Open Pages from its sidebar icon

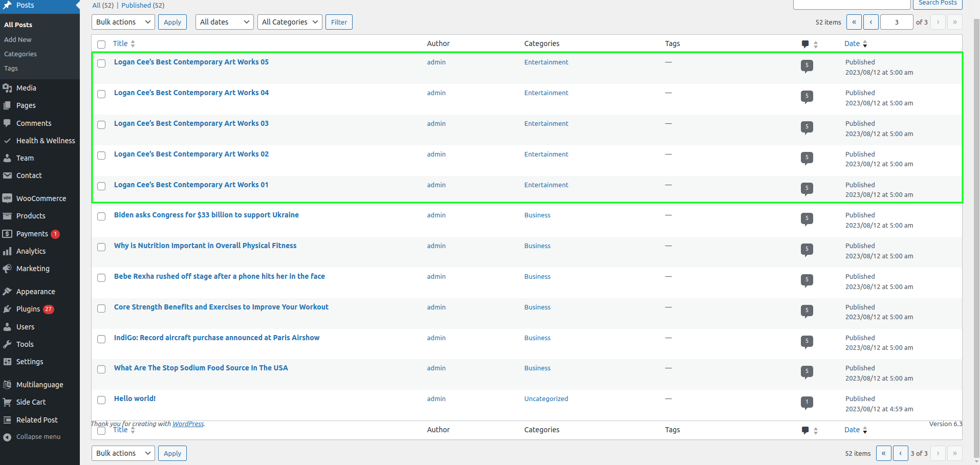7,105
